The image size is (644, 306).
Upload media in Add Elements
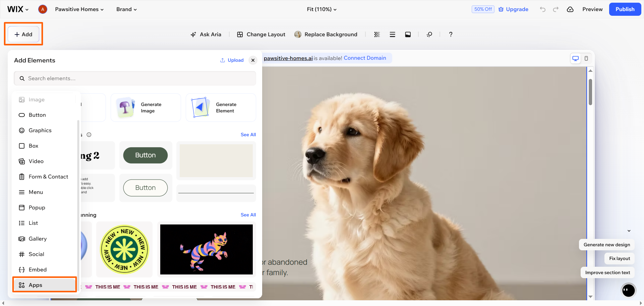[x=232, y=60]
